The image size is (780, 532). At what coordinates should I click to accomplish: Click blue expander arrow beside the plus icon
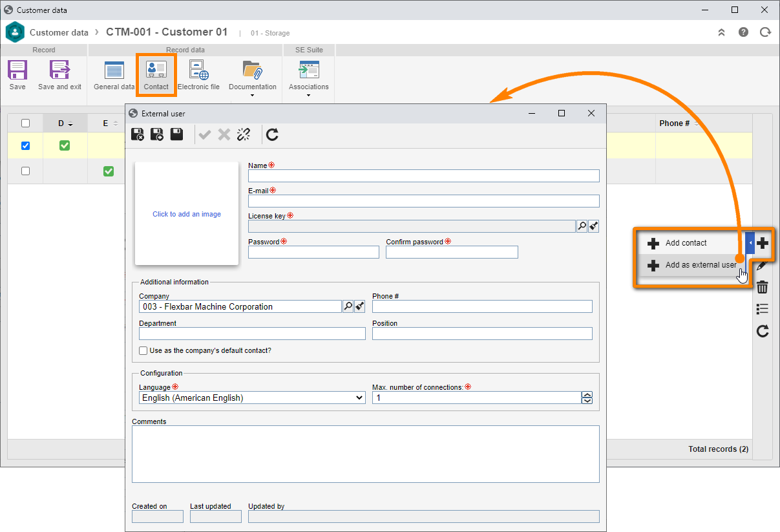tap(750, 243)
